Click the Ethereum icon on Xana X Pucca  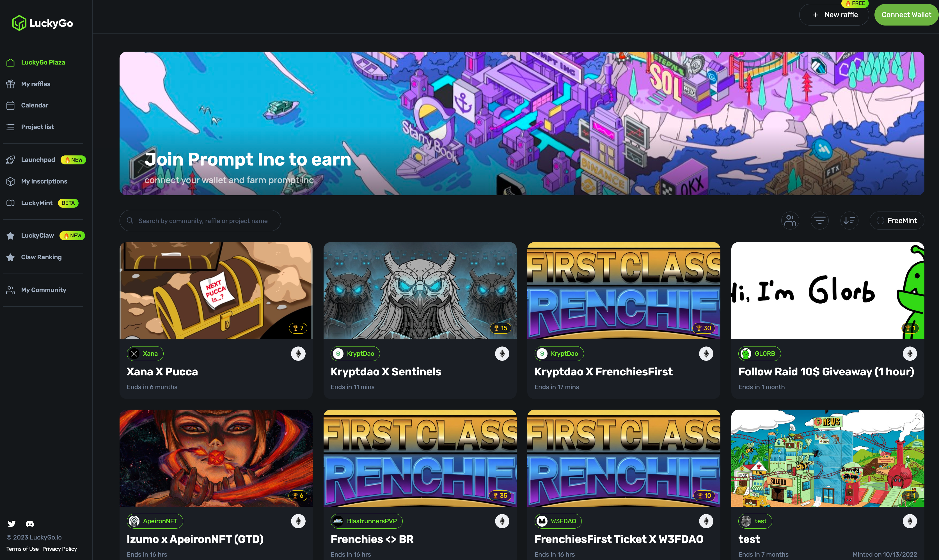[298, 354]
